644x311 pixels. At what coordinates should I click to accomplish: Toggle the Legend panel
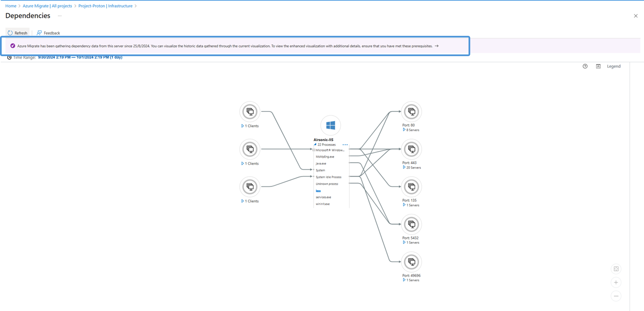pos(613,66)
